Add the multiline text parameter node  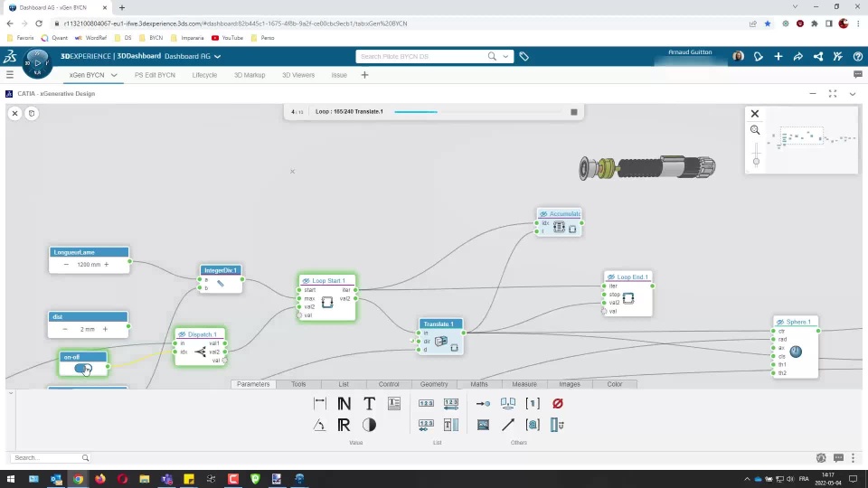(x=394, y=403)
